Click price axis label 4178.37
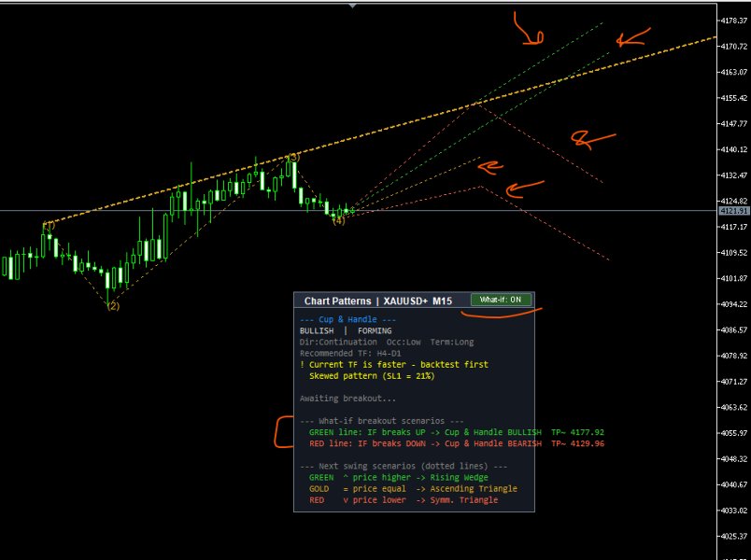751x560 pixels. click(734, 21)
